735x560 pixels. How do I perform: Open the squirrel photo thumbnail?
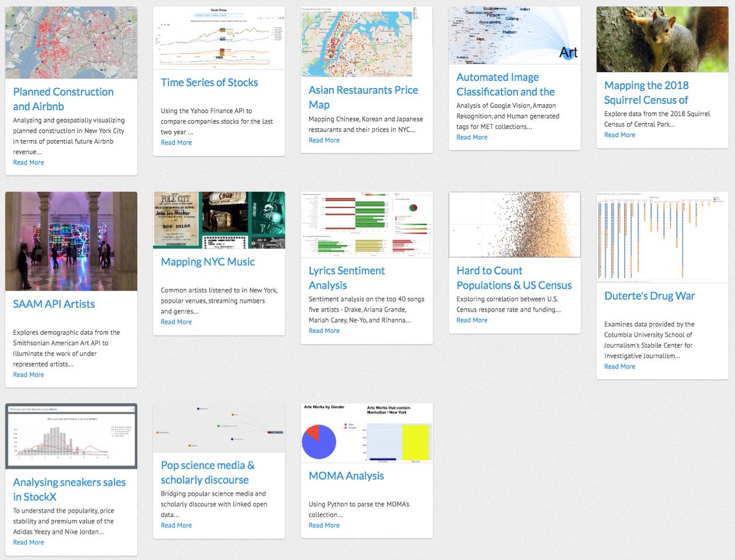[x=663, y=39]
